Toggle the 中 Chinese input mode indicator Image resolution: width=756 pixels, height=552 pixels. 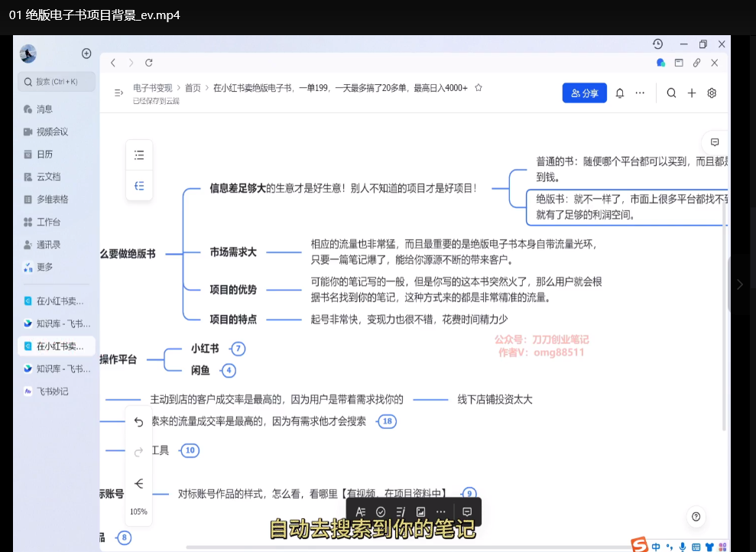click(656, 547)
